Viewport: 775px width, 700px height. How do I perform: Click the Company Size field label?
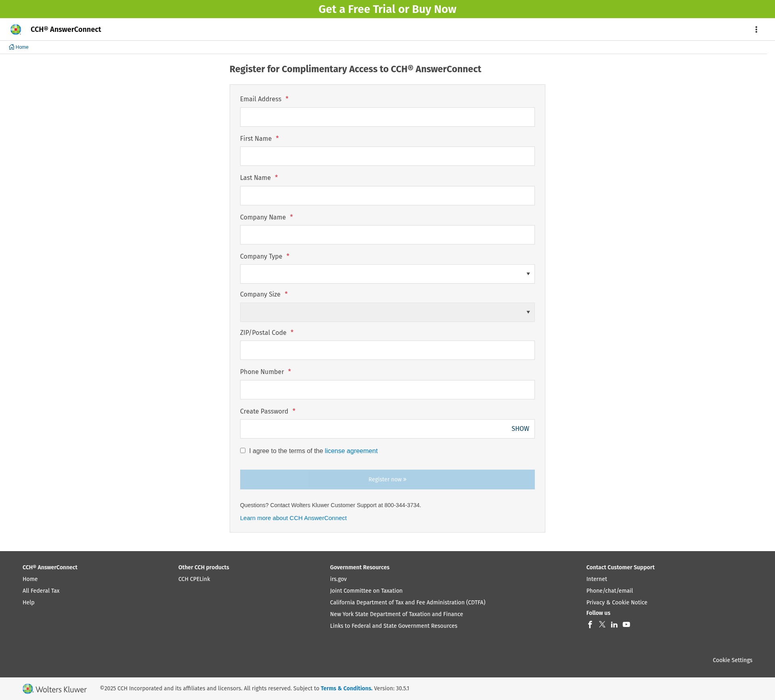coord(260,295)
